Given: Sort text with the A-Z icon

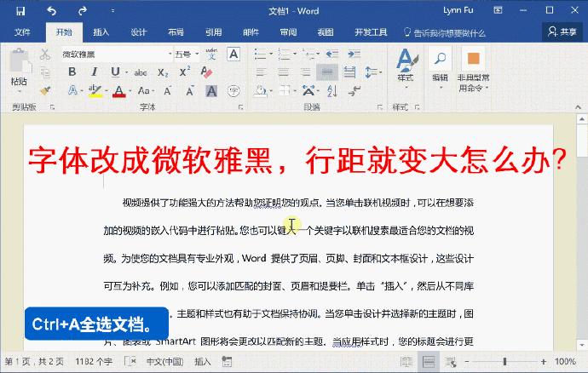Looking at the screenshot, I should (332, 90).
